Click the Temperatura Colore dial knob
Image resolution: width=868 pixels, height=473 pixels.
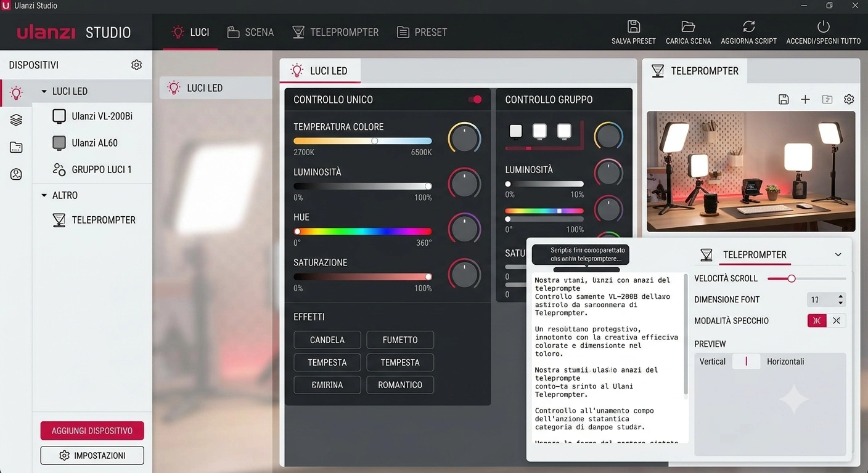tap(464, 137)
